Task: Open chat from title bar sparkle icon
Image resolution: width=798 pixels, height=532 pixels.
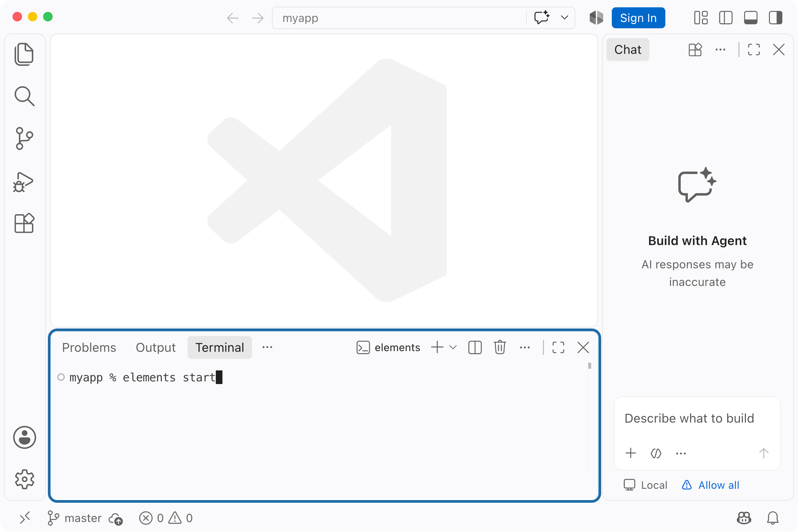Action: (542, 18)
